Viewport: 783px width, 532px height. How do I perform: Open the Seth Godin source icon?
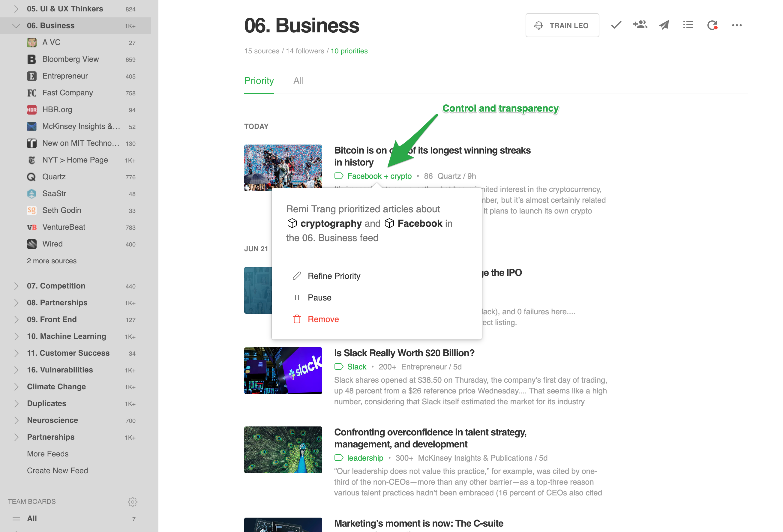pos(32,211)
